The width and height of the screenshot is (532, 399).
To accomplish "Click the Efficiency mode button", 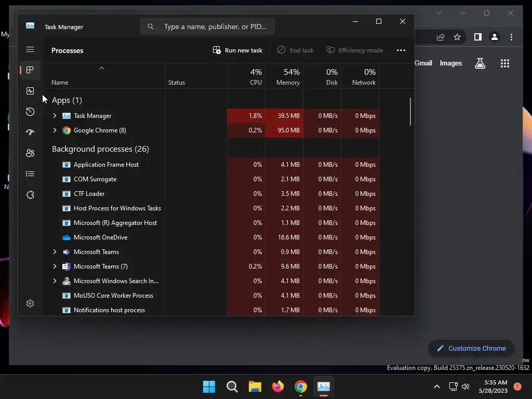I will (x=354, y=50).
